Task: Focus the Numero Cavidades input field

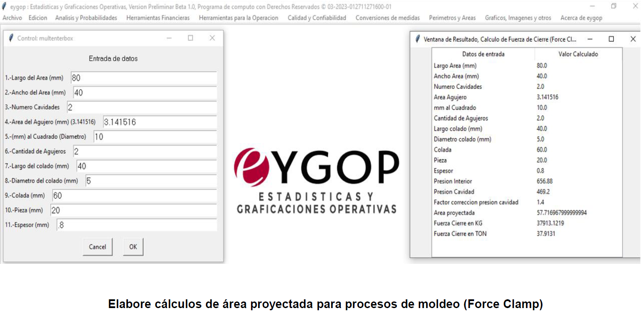Action: (142, 108)
